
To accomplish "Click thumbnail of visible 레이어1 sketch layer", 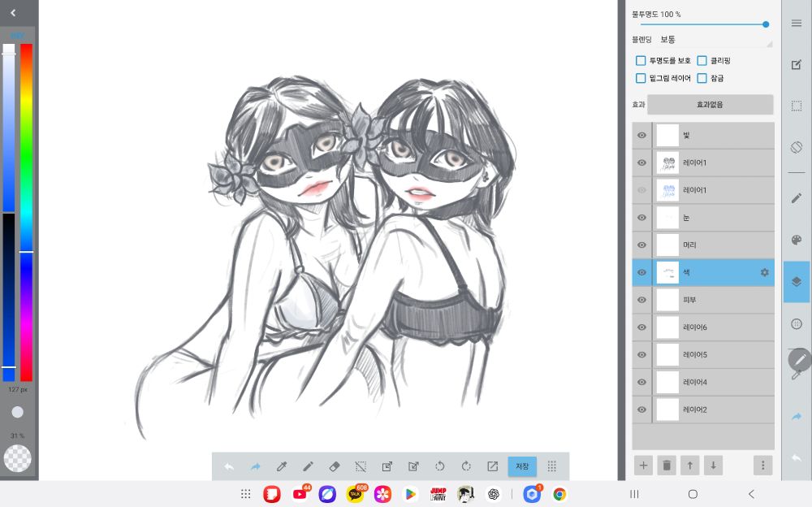I will coord(667,162).
